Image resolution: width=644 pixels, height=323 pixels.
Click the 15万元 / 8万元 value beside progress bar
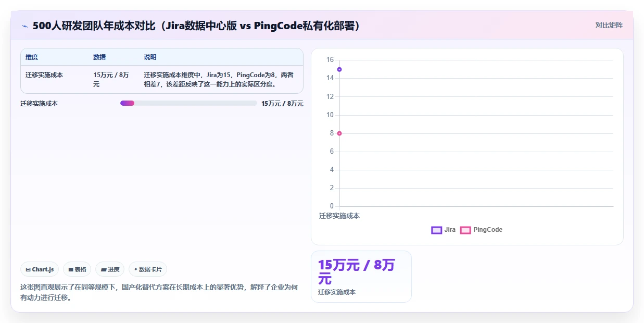pyautogui.click(x=282, y=104)
